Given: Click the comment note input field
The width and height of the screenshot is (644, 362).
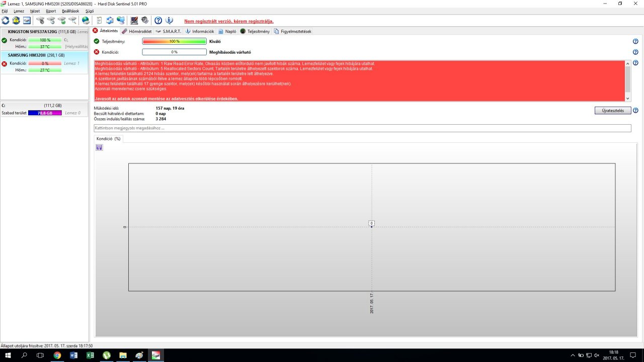Looking at the screenshot, I should tap(362, 128).
